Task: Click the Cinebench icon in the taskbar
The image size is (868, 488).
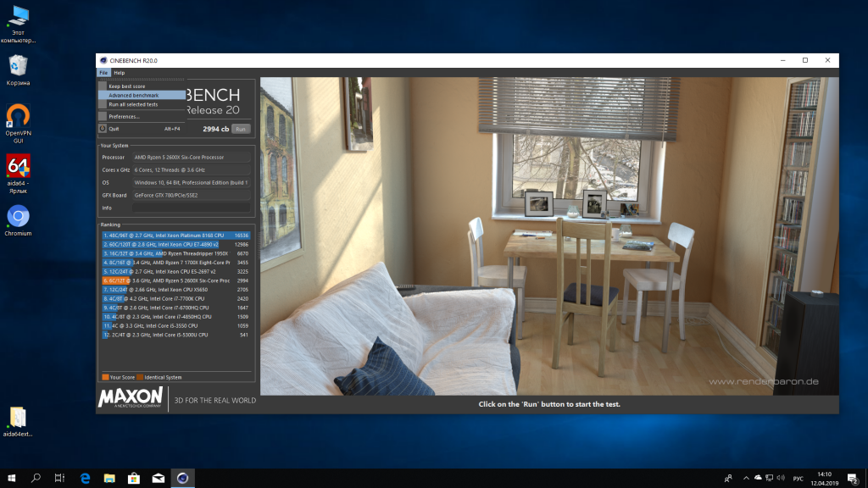Action: pyautogui.click(x=182, y=479)
